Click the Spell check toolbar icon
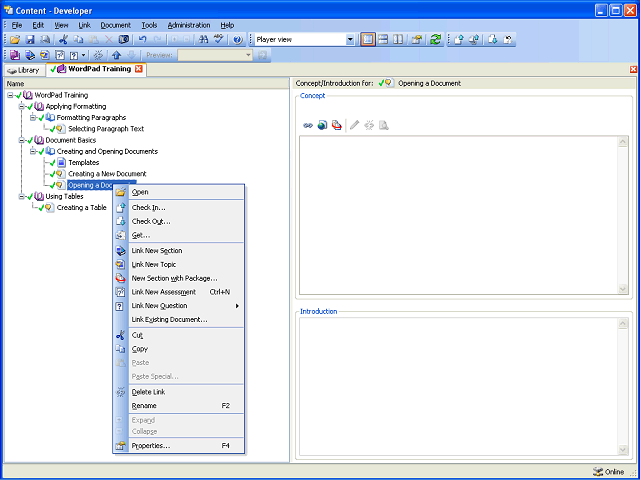The width and height of the screenshot is (640, 480). pos(219,40)
